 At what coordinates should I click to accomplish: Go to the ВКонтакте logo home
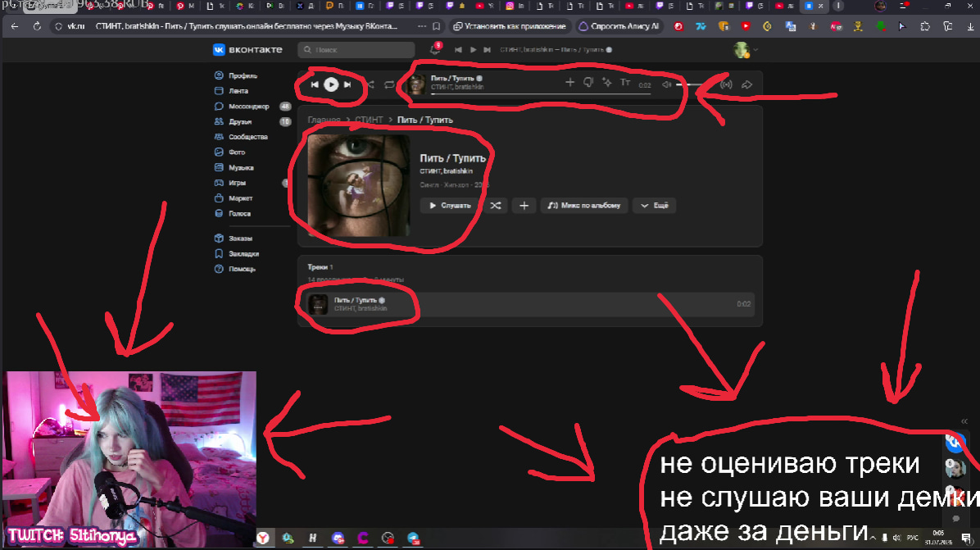(x=247, y=49)
